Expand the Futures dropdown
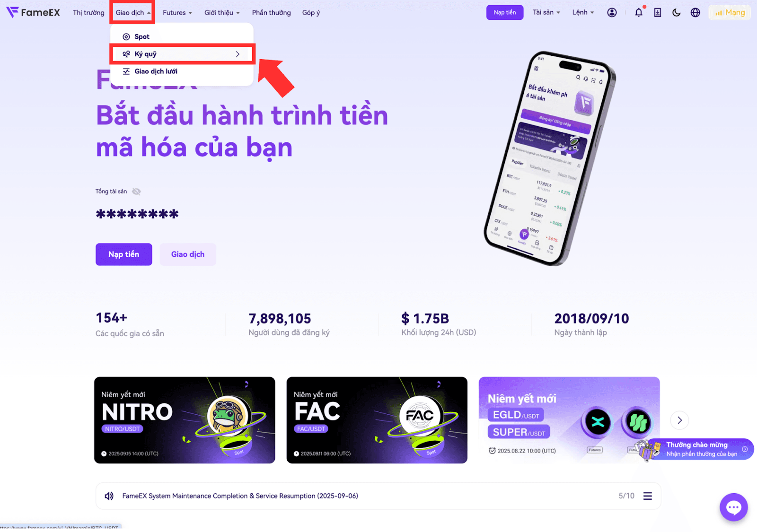 point(177,13)
